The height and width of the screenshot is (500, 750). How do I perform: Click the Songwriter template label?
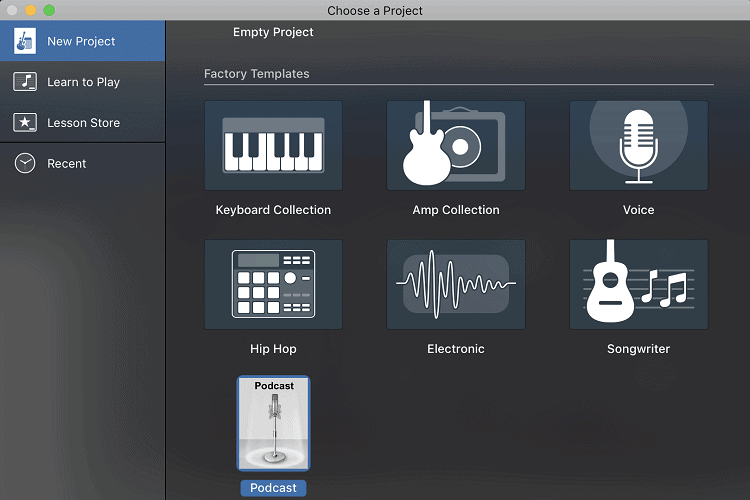[x=639, y=349]
